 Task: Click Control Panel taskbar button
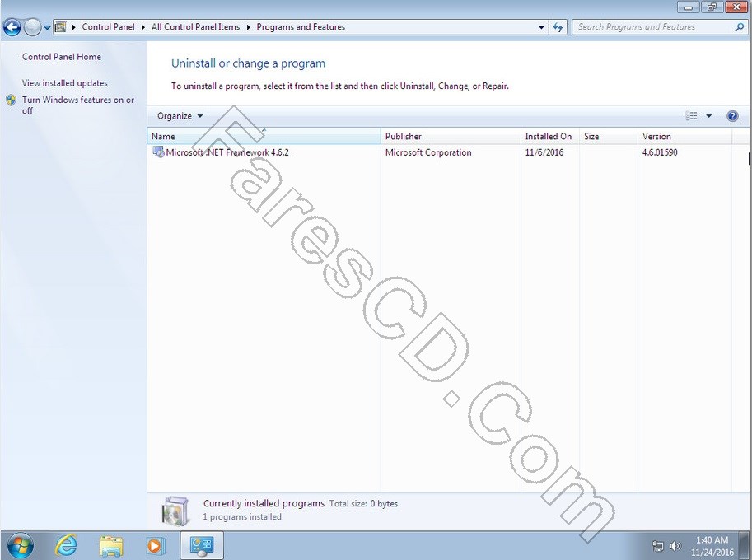pos(202,546)
